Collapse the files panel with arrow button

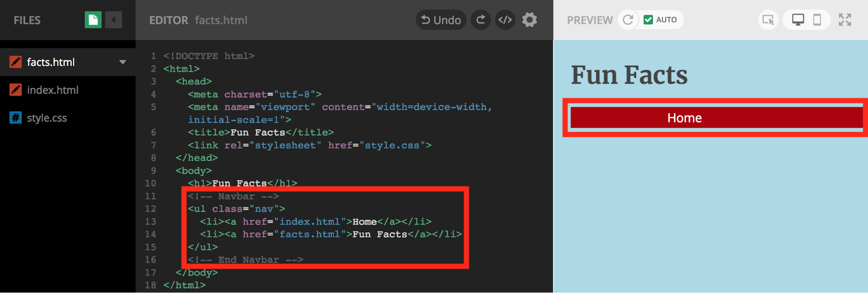point(113,20)
